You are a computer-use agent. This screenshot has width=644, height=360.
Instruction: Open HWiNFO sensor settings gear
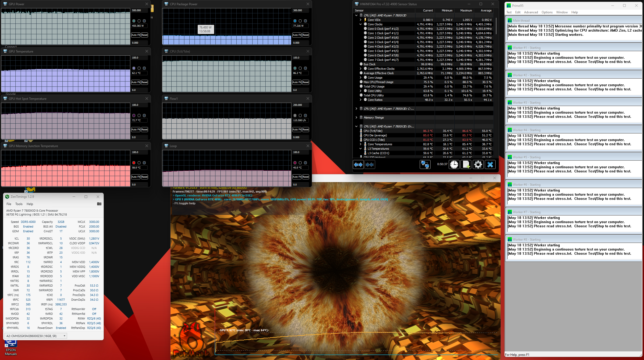tap(478, 165)
